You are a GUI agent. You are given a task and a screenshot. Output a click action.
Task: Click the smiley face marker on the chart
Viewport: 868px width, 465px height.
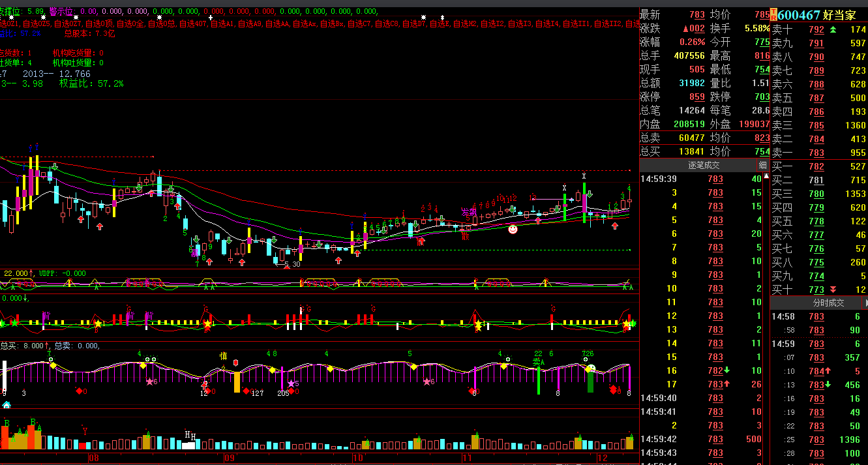tap(513, 230)
